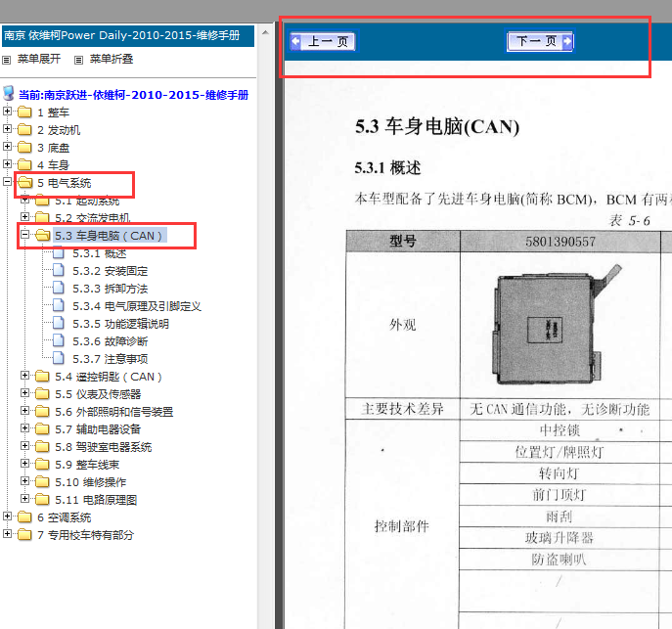Expand the 5.8 驾驶室电器系统 node
This screenshot has width=672, height=629.
click(24, 446)
